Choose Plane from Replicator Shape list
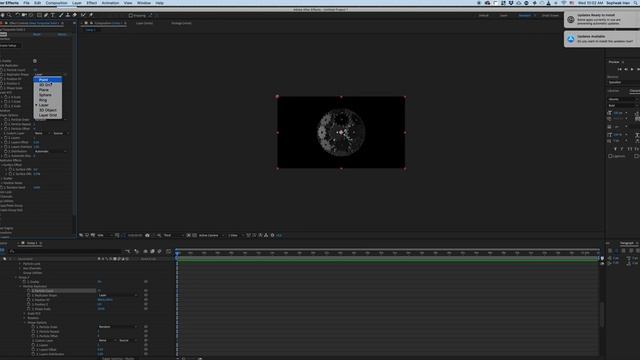This screenshot has width=640, height=360. coord(48,90)
